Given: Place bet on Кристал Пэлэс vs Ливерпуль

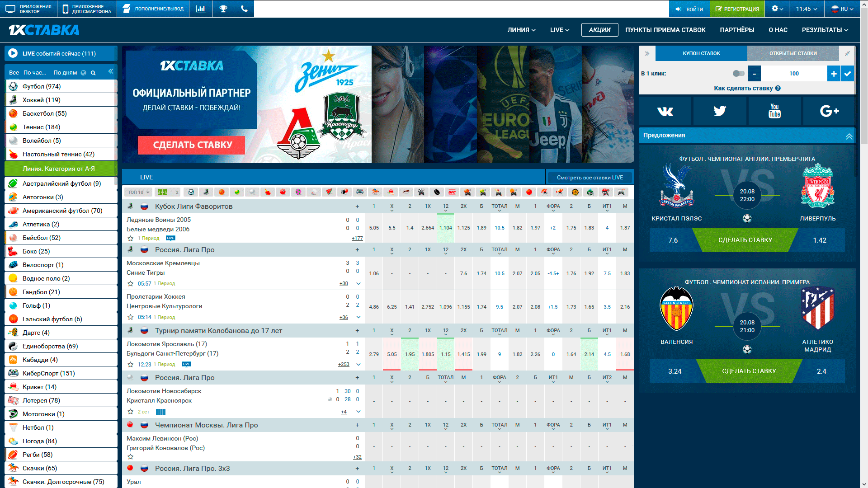Looking at the screenshot, I should pyautogui.click(x=745, y=240).
